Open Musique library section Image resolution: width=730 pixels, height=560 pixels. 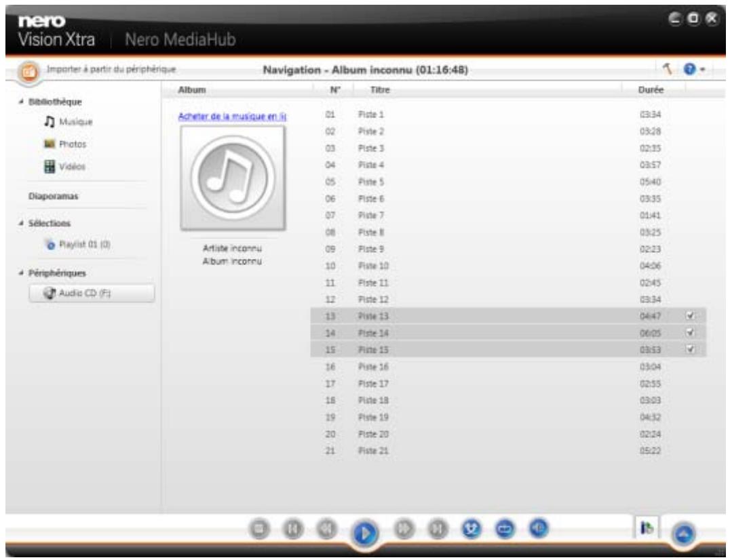point(76,122)
